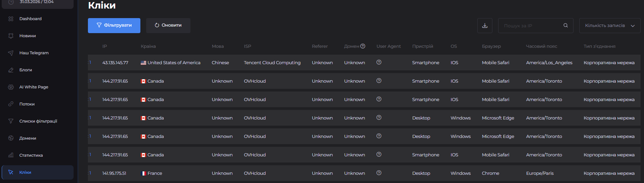Click the Tencent Cloud Computing ISP cell
The height and width of the screenshot is (183, 644).
pos(272,63)
